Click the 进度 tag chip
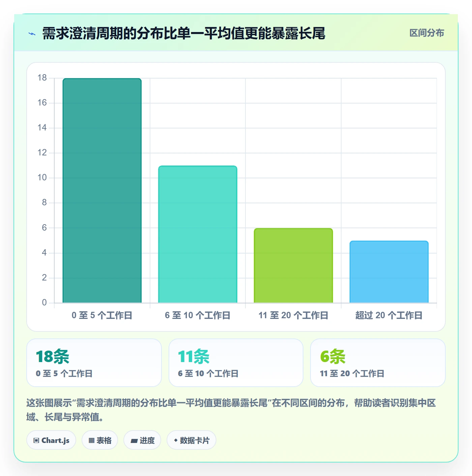Image resolution: width=472 pixels, height=476 pixels. tap(142, 440)
